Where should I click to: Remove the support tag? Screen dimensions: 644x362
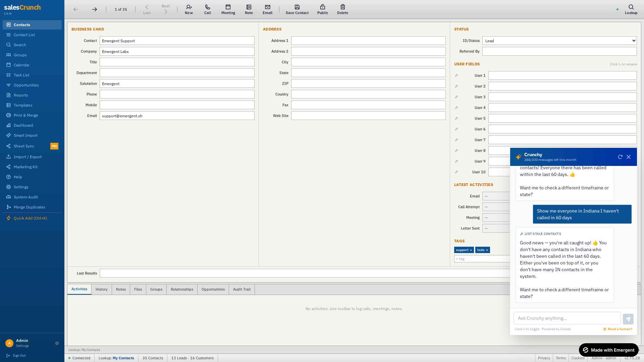471,250
